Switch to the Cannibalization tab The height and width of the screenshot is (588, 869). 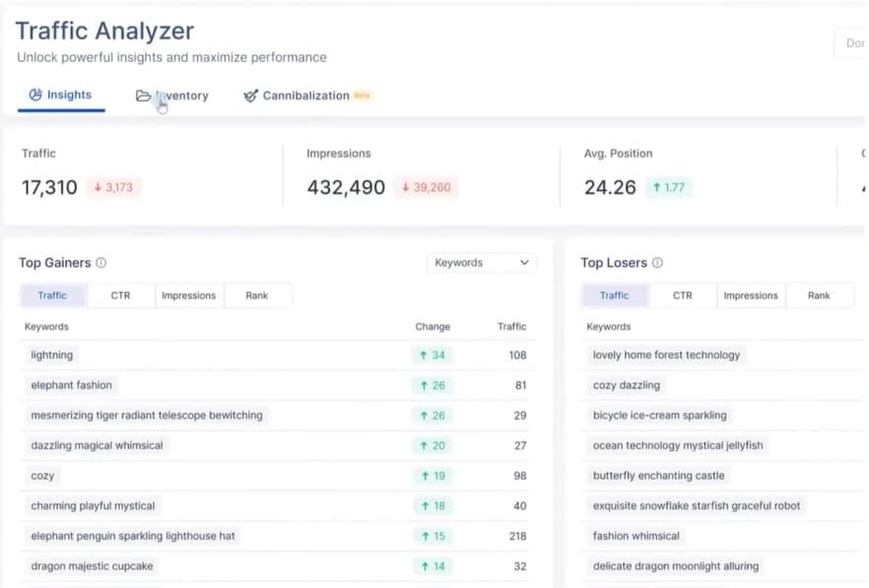(x=305, y=96)
